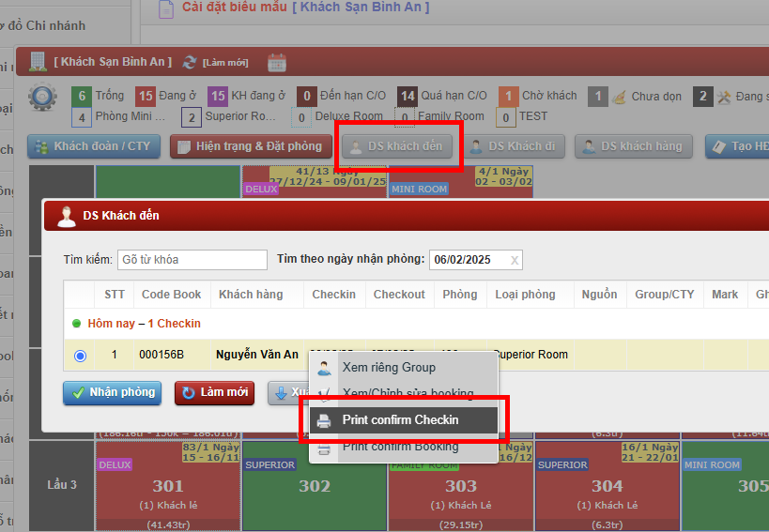Image resolution: width=769 pixels, height=532 pixels.
Task: Click the red Đang ở status counter box
Action: pyautogui.click(x=145, y=96)
